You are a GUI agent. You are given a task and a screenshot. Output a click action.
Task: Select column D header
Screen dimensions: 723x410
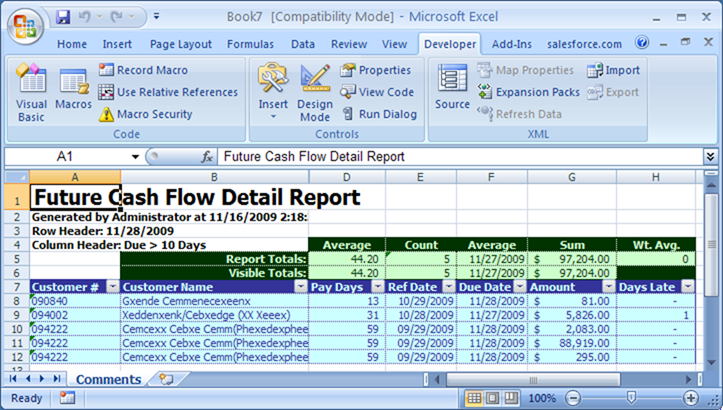pos(347,177)
